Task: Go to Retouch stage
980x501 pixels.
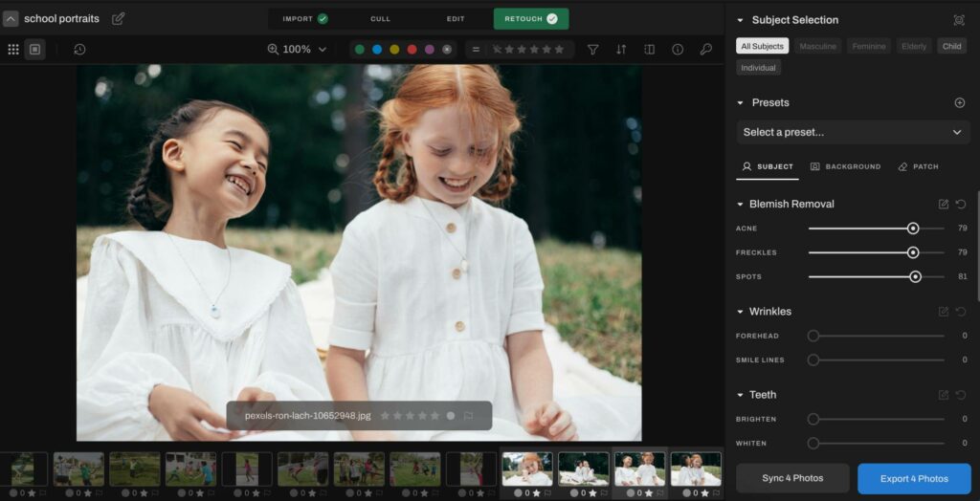Action: pyautogui.click(x=531, y=19)
